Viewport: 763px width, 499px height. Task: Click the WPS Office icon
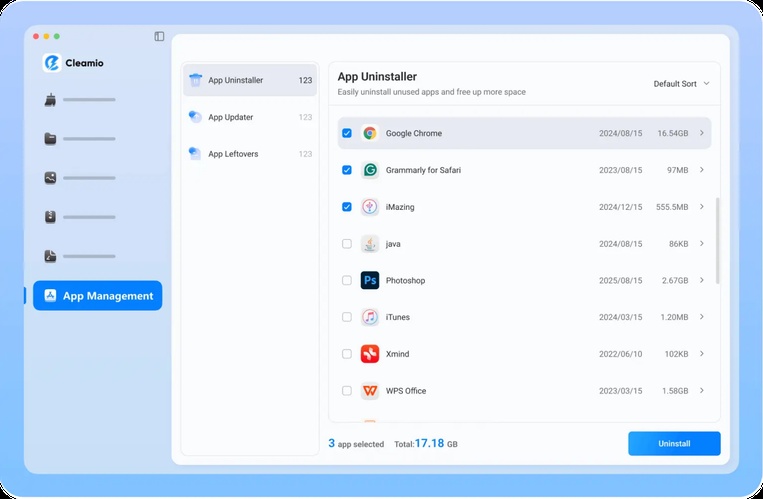(x=370, y=390)
